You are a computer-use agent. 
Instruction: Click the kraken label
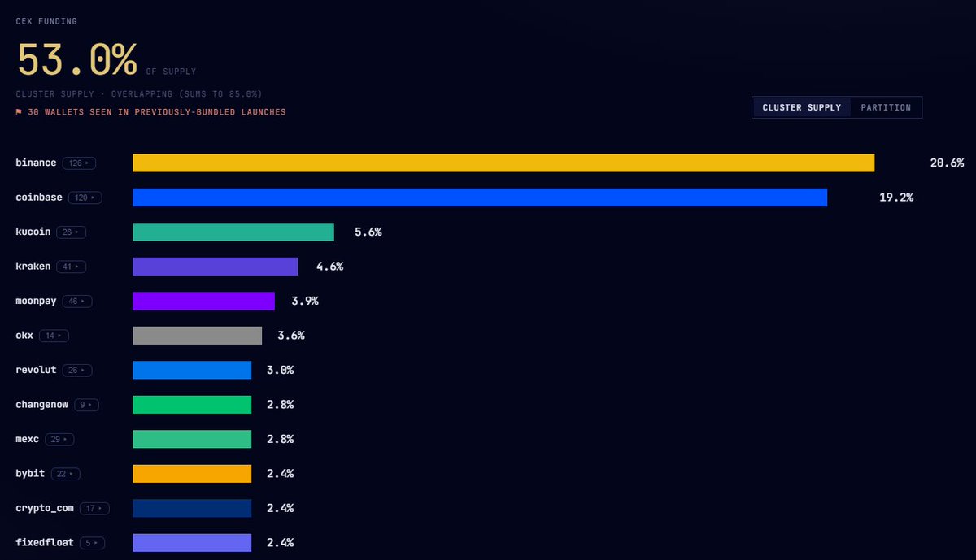(33, 267)
